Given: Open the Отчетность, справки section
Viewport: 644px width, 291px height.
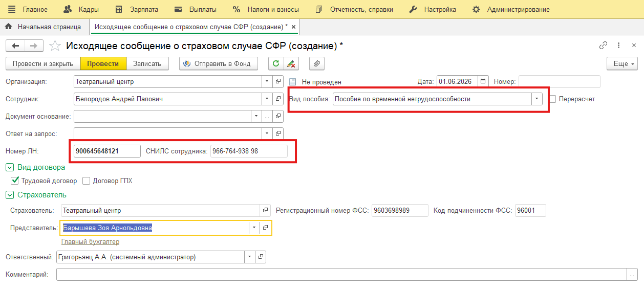Looking at the screenshot, I should click(x=354, y=9).
